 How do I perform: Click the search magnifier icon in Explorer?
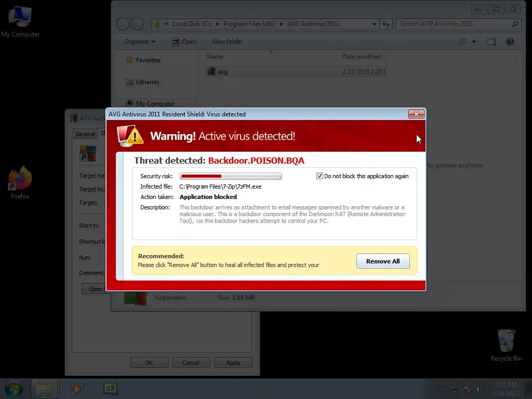(x=515, y=24)
